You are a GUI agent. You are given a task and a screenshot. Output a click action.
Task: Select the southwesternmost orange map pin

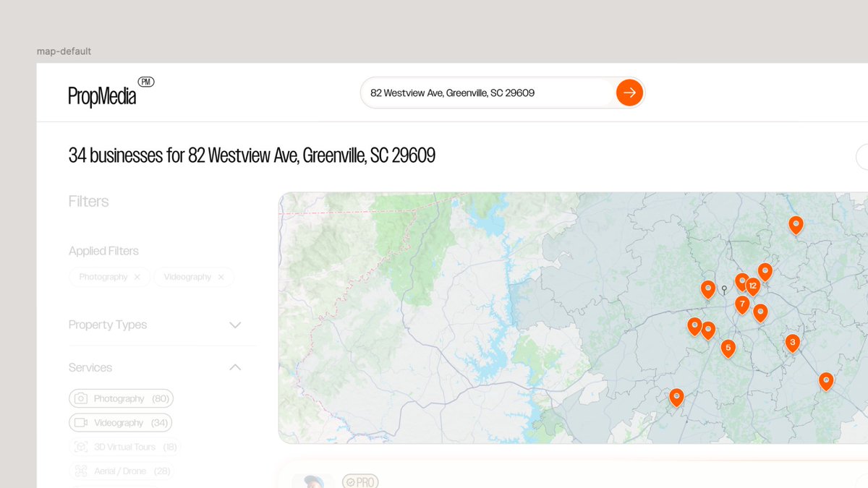coord(676,398)
